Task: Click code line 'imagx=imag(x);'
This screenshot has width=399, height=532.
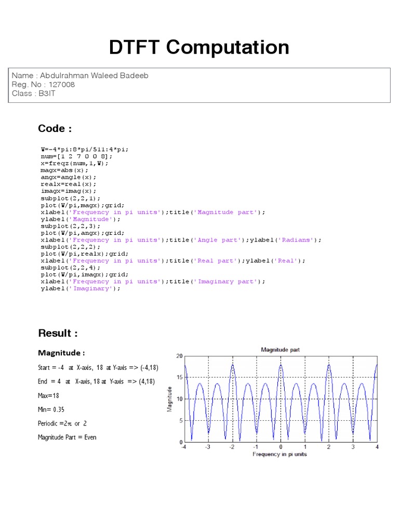Action: click(68, 191)
